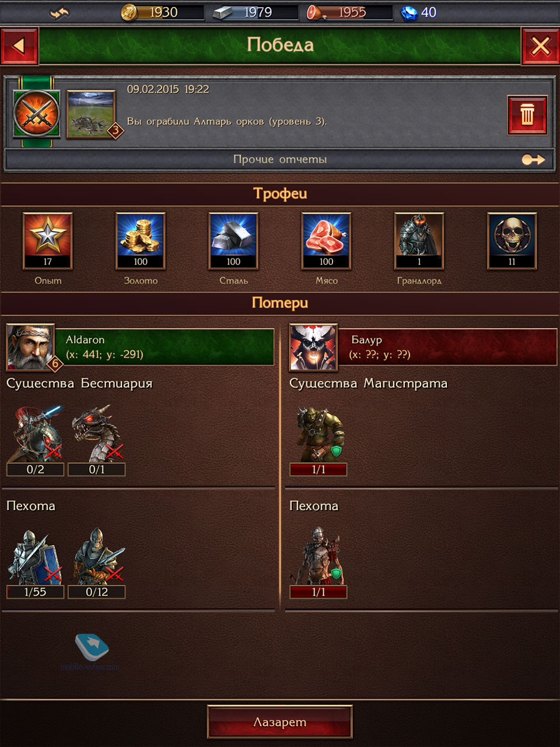Expand the Прочие отчеты section
The height and width of the screenshot is (747, 560).
[280, 159]
